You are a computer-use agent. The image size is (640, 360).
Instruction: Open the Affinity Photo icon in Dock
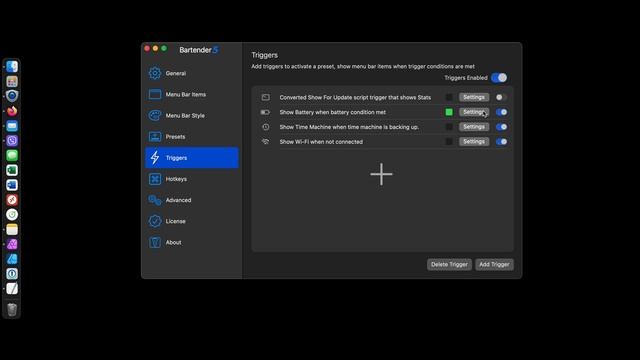pyautogui.click(x=12, y=244)
